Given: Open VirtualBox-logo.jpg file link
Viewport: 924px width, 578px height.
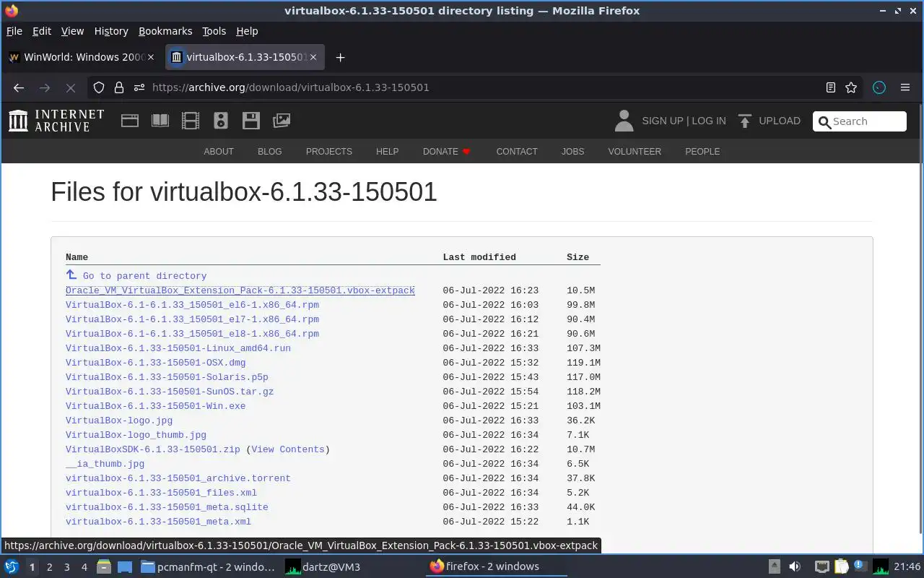Looking at the screenshot, I should pos(119,420).
